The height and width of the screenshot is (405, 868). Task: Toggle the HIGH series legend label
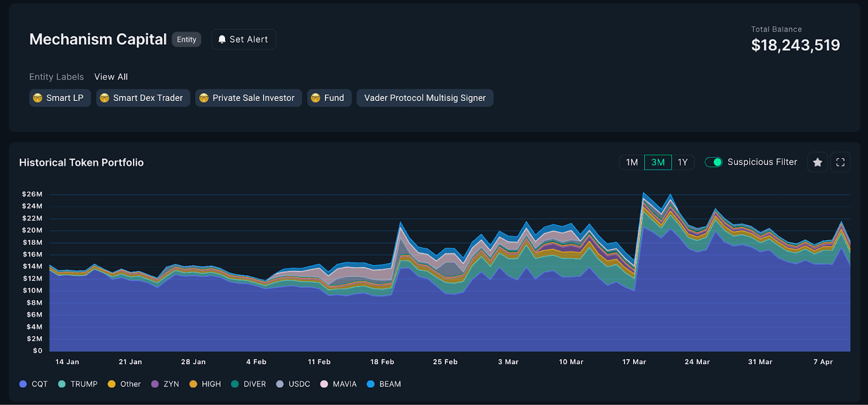click(212, 384)
